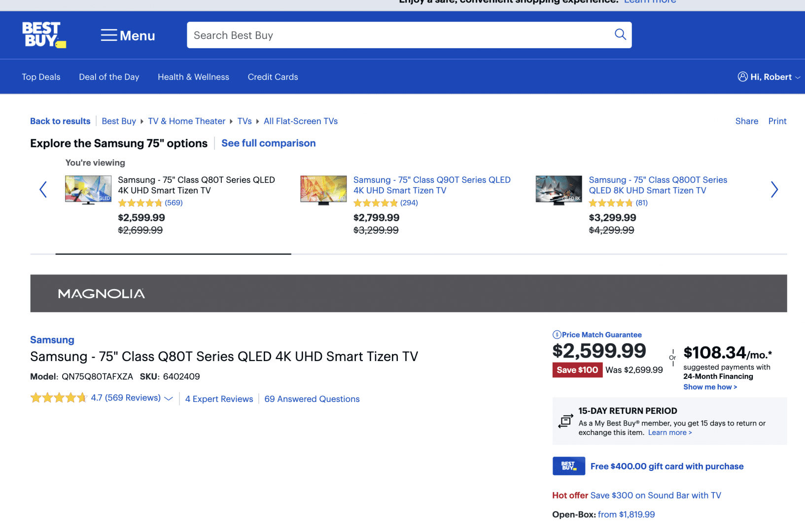Click the Best Buy gift card icon

pyautogui.click(x=568, y=466)
